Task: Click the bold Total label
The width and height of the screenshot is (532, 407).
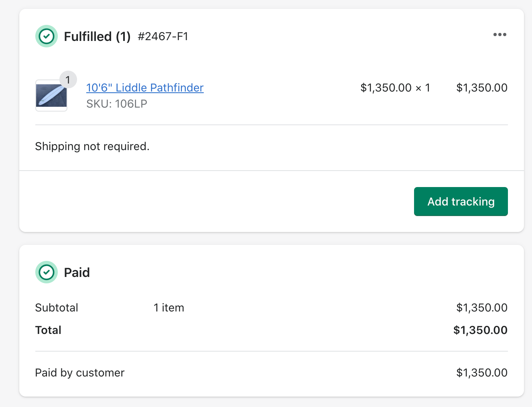Action: point(48,330)
